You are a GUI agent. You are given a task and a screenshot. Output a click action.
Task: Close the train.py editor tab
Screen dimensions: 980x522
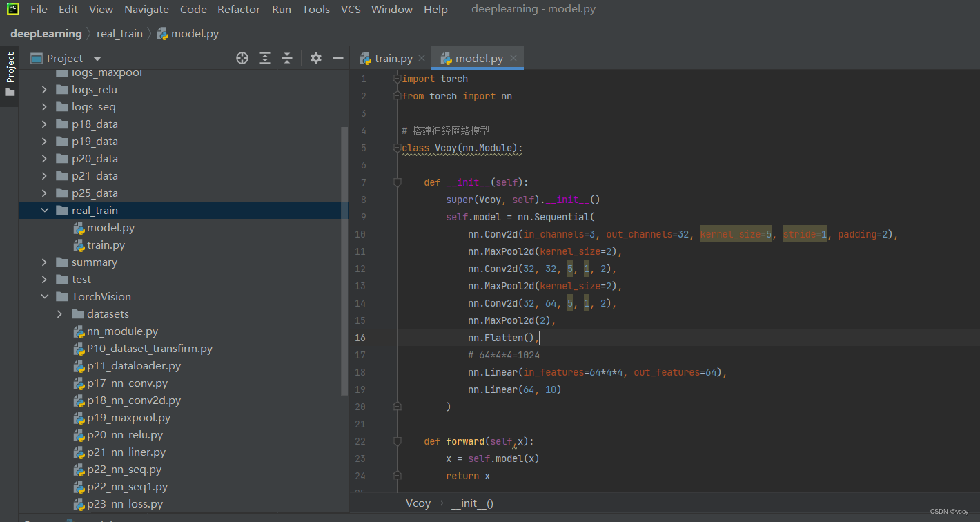coord(422,59)
